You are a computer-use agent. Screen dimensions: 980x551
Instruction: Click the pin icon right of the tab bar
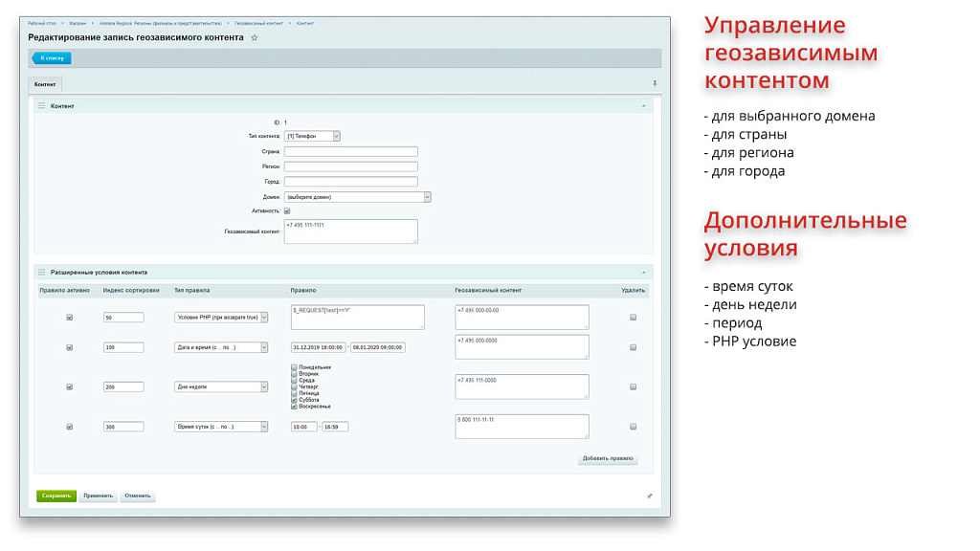tap(655, 84)
